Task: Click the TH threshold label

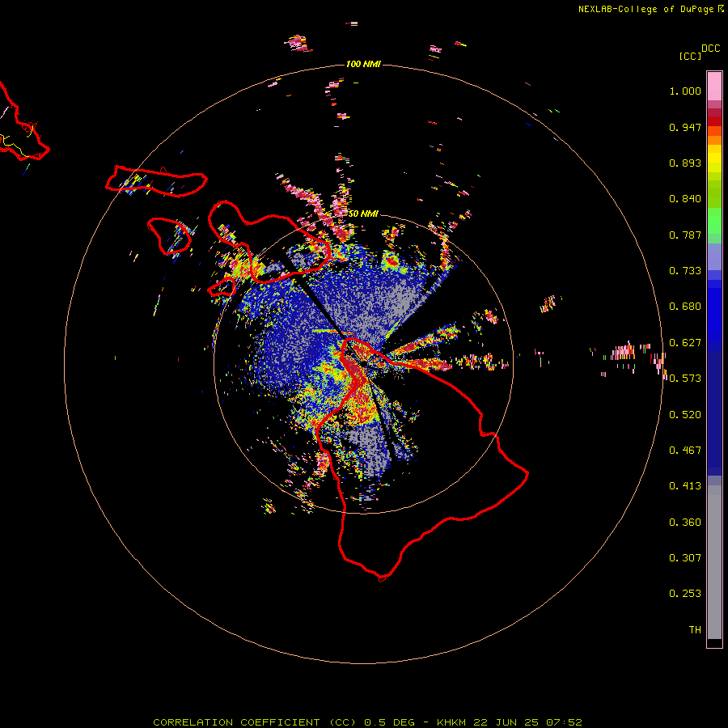Action: 695,630
